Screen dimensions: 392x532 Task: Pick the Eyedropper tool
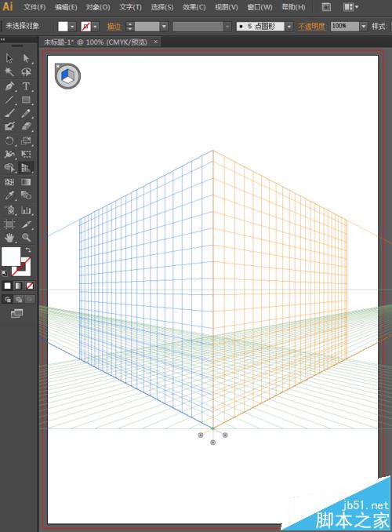[x=9, y=195]
